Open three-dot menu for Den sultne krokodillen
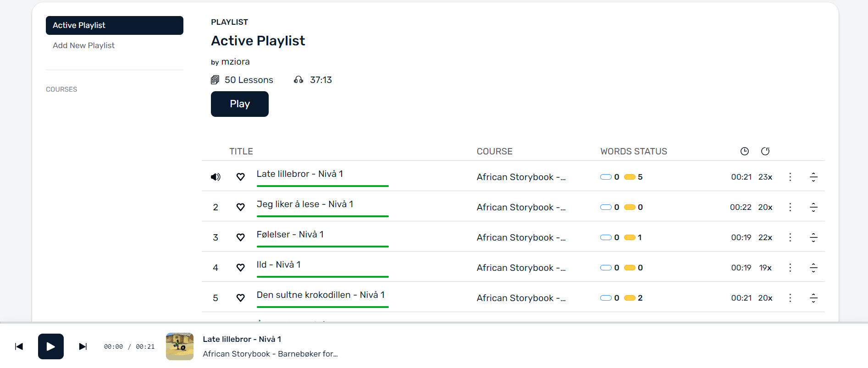Image resolution: width=868 pixels, height=368 pixels. pos(790,298)
